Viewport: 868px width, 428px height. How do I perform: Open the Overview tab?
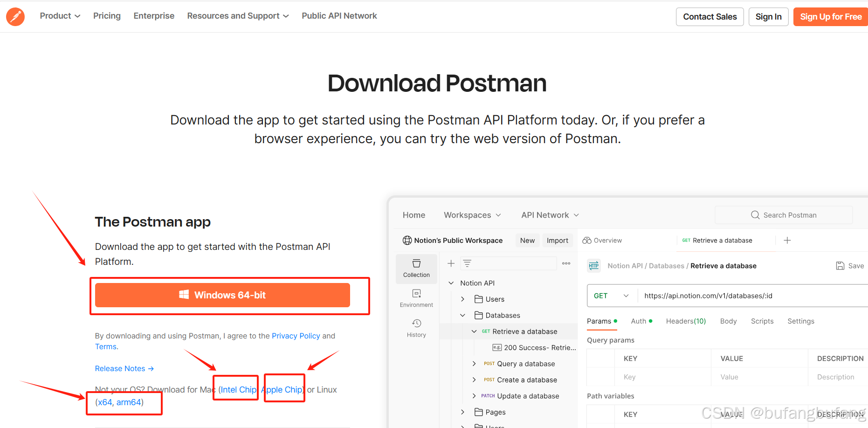(602, 240)
